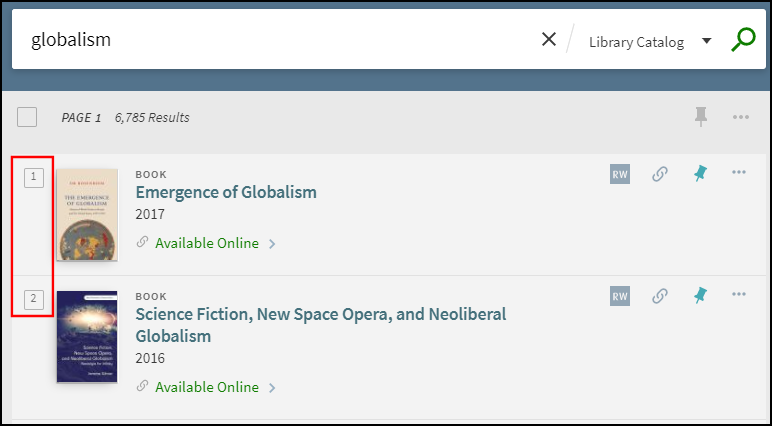Open more actions for Science Fiction book
This screenshot has height=426, width=772.
coord(739,294)
